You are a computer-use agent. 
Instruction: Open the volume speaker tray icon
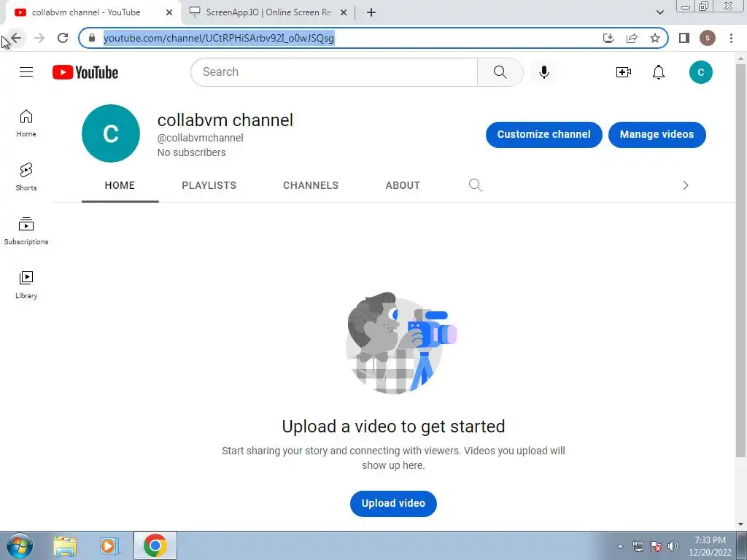tap(673, 546)
